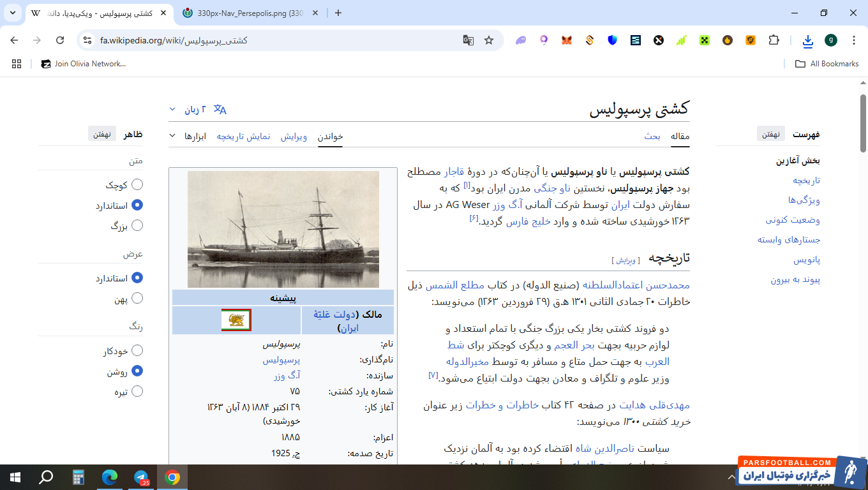868x490 pixels.
Task: Select the پهن width radio button
Action: (x=137, y=299)
